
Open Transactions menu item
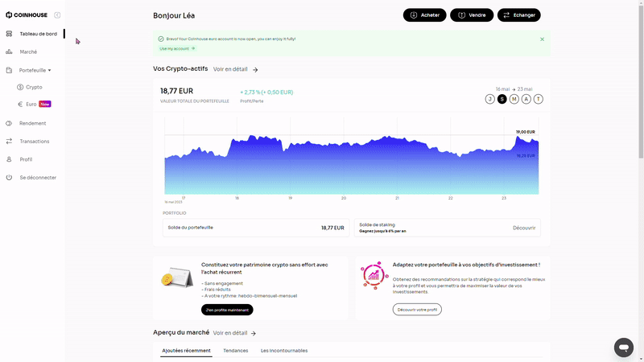coord(35,142)
